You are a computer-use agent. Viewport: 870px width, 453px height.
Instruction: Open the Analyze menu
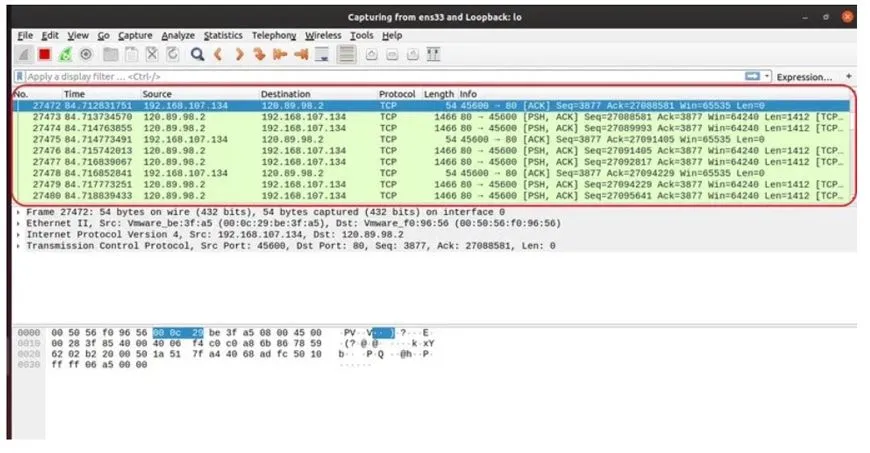tap(178, 35)
